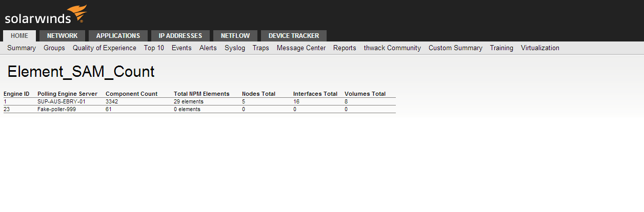Open the Top 10 view

[x=154, y=48]
